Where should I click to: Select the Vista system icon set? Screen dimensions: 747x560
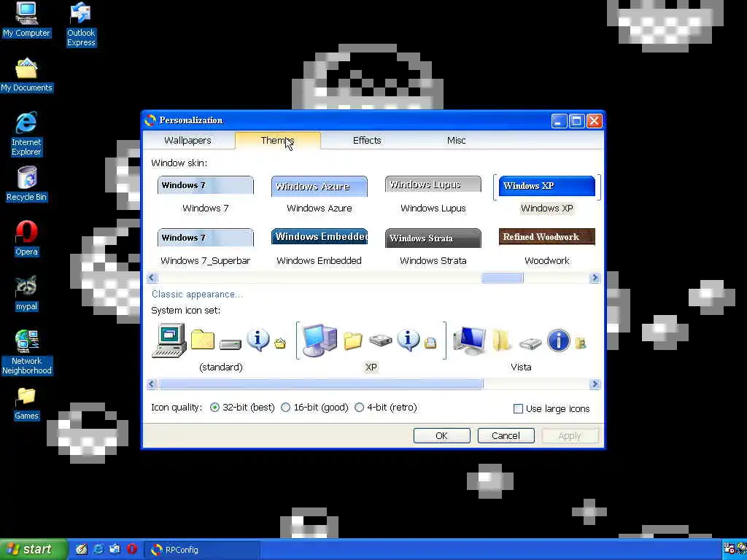point(521,348)
